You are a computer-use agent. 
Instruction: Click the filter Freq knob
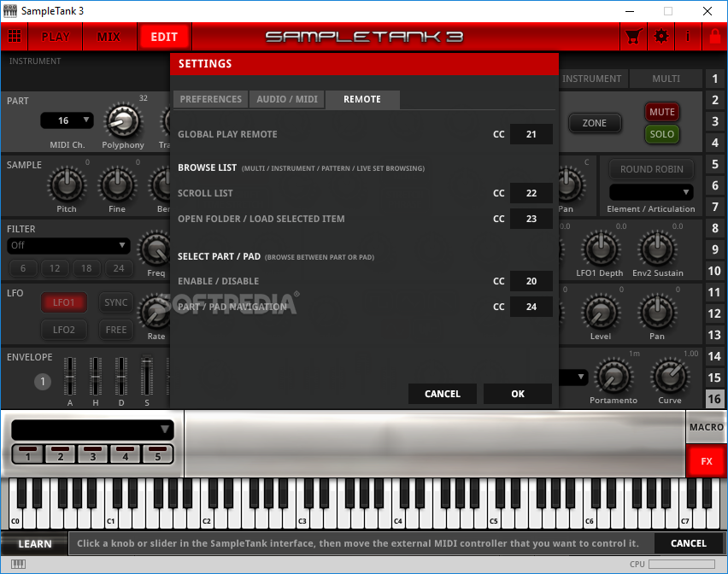(156, 249)
